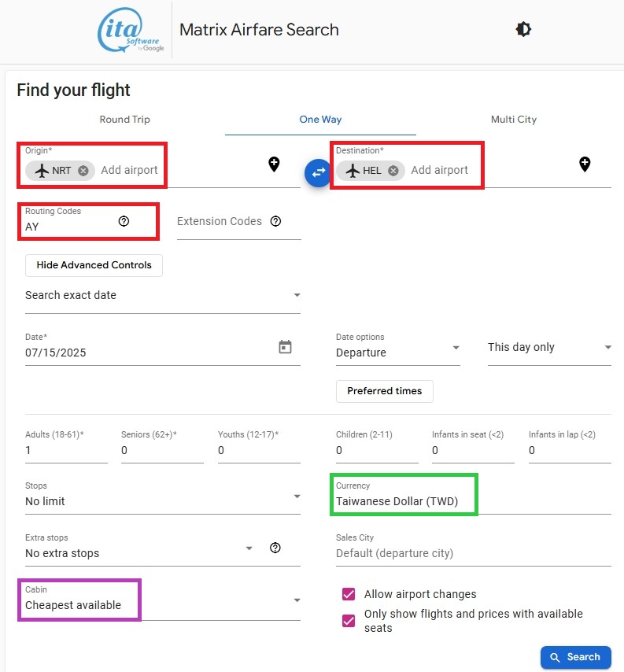Click the ITA Software logo
This screenshot has height=672, width=624.
131,31
